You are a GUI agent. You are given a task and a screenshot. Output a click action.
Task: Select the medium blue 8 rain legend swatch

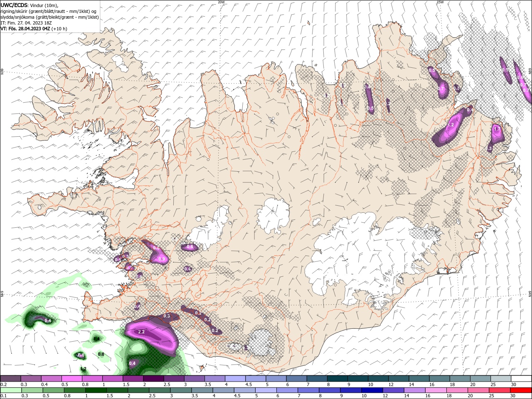click(x=330, y=390)
